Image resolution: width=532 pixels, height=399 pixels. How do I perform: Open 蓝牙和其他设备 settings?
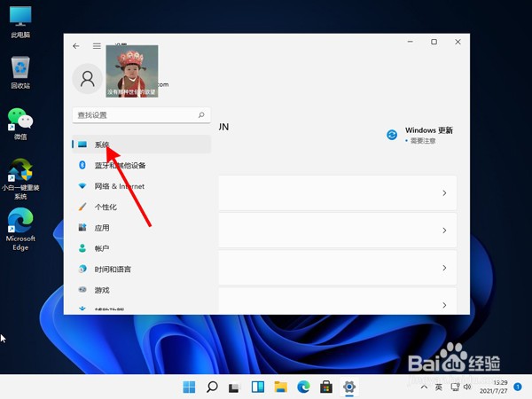pos(141,165)
